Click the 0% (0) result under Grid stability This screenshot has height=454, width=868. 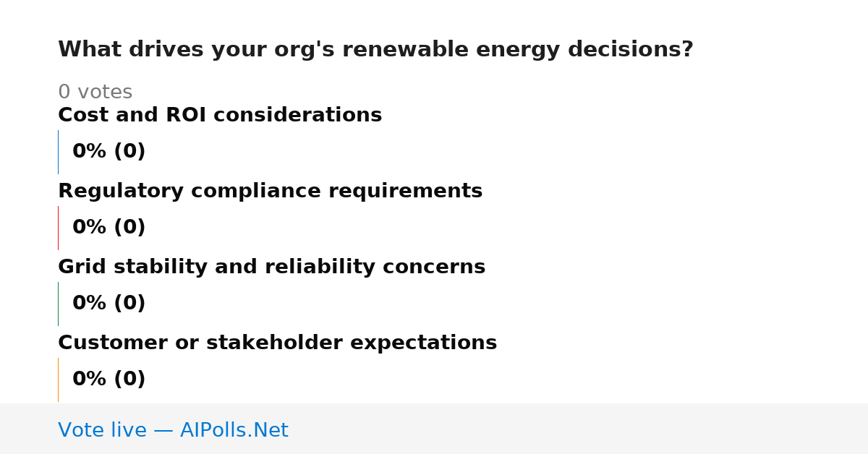click(x=109, y=304)
